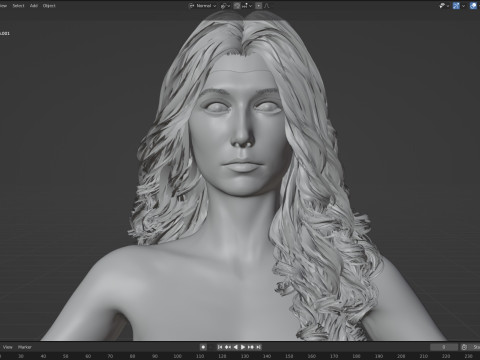Toggle the snap magnet button

coord(237,6)
